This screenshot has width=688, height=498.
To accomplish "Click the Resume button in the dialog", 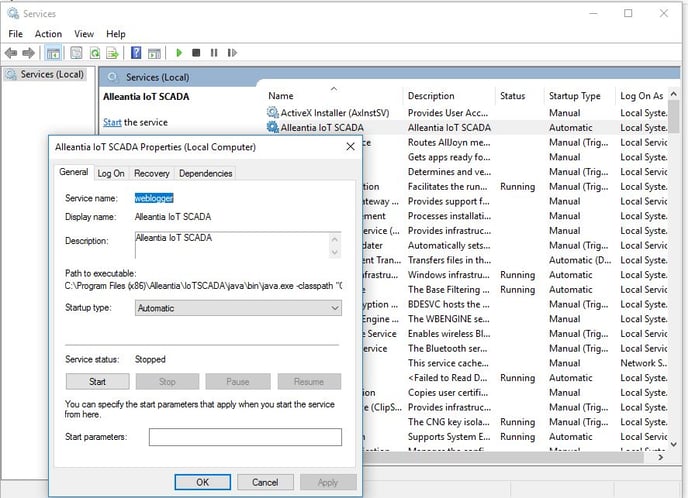I will click(x=309, y=381).
